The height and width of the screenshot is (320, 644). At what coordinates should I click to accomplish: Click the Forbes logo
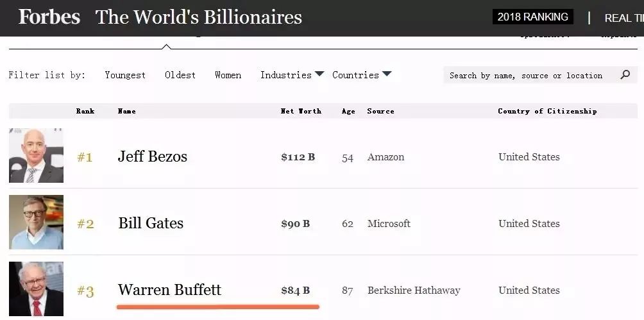coord(49,17)
